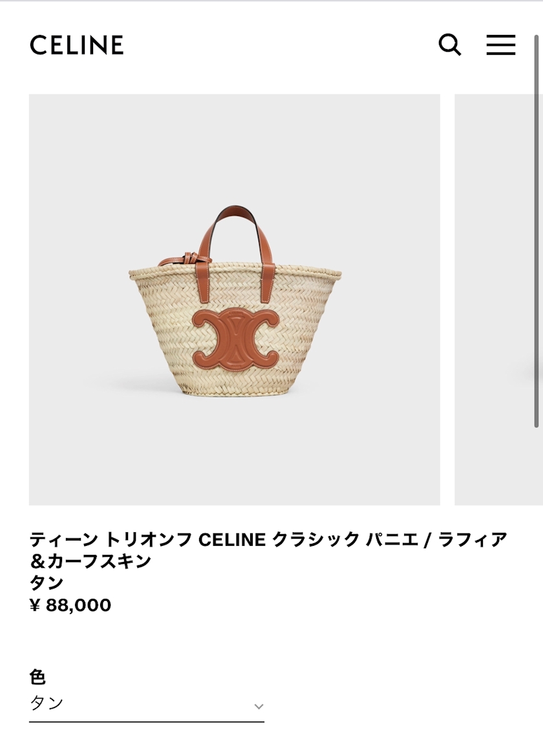Image resolution: width=543 pixels, height=756 pixels.
Task: Click the underline of the color selector
Action: click(147, 722)
